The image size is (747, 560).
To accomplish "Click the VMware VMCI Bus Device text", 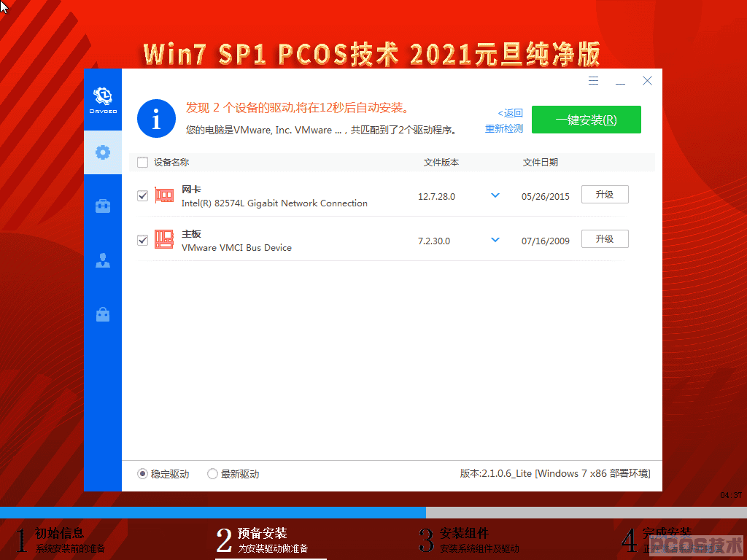I will (237, 248).
